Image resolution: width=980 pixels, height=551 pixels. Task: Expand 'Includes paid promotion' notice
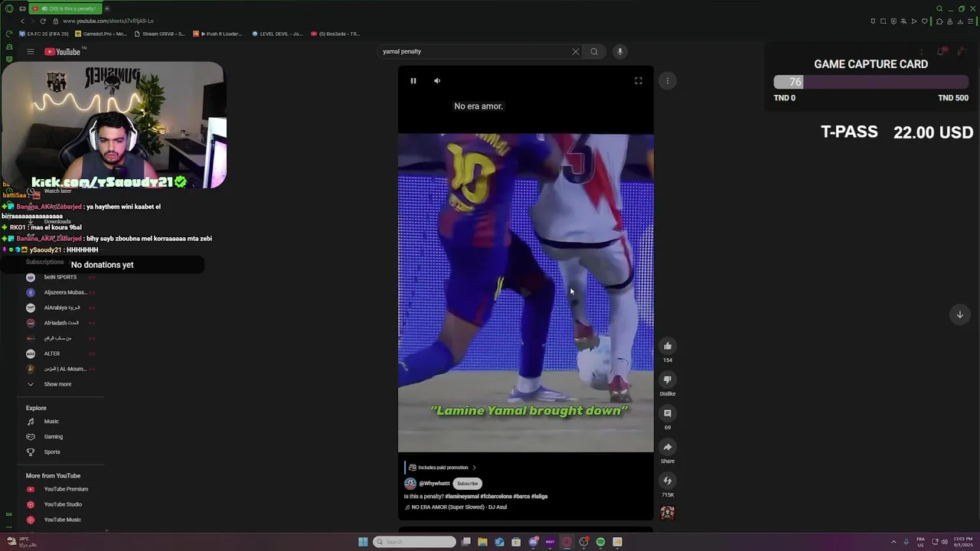tap(443, 468)
